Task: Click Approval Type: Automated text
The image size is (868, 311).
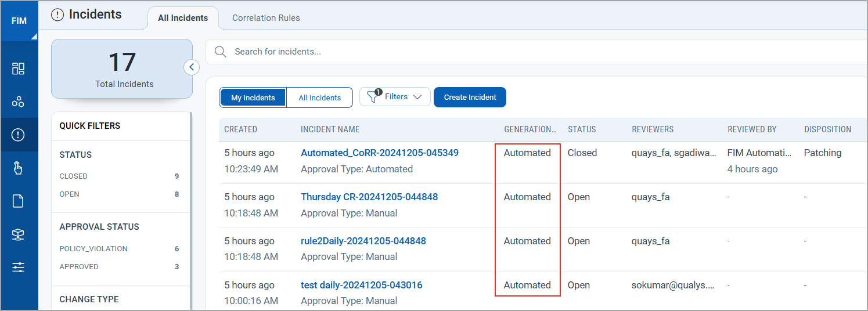Action: click(x=357, y=169)
